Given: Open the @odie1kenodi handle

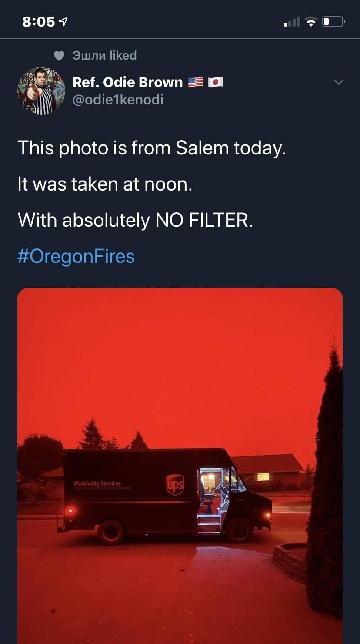Looking at the screenshot, I should 118,100.
